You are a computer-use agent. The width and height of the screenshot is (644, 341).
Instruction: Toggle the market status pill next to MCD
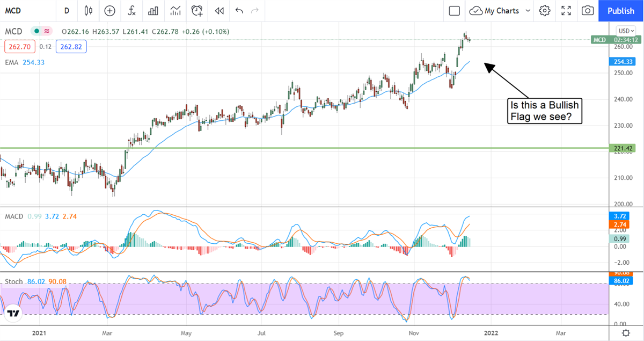42,32
